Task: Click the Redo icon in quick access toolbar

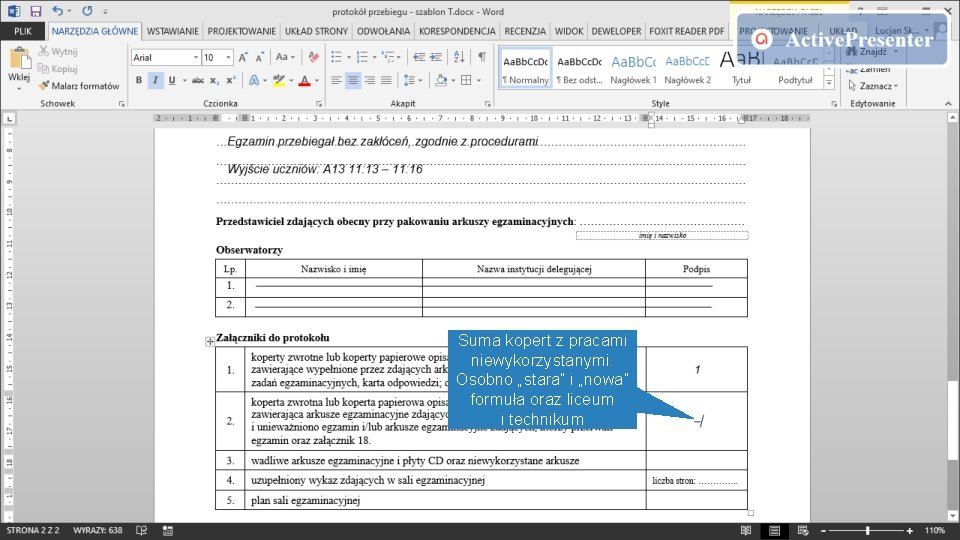Action: pyautogui.click(x=88, y=11)
